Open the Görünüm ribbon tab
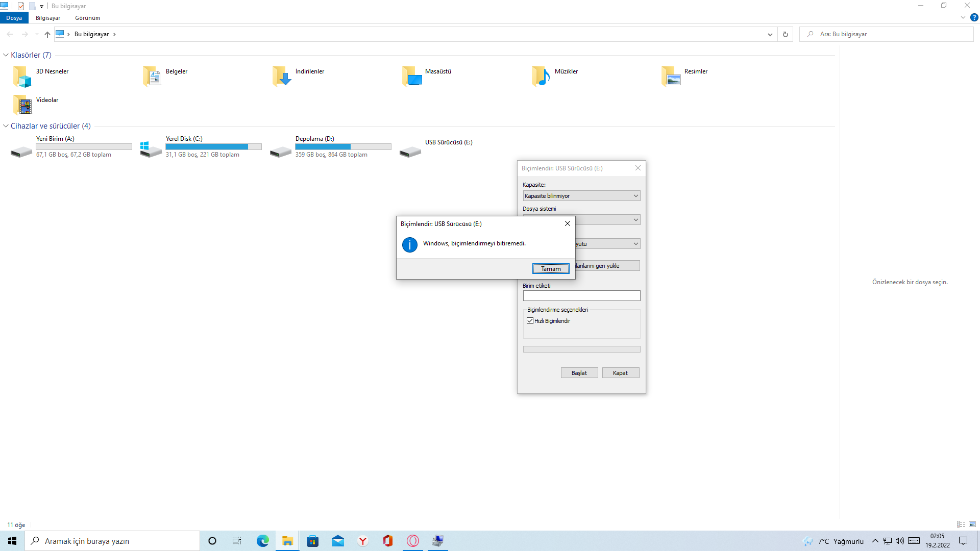Screen dimensions: 980x551 click(x=87, y=18)
